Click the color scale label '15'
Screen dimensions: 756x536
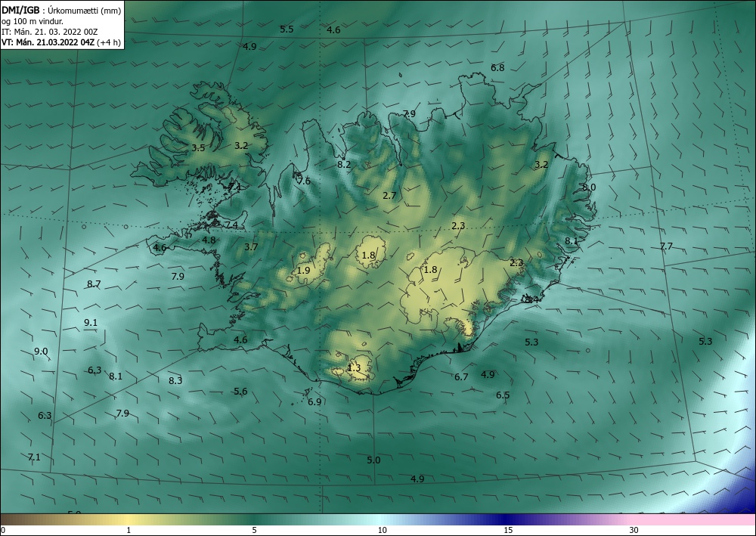click(x=508, y=530)
